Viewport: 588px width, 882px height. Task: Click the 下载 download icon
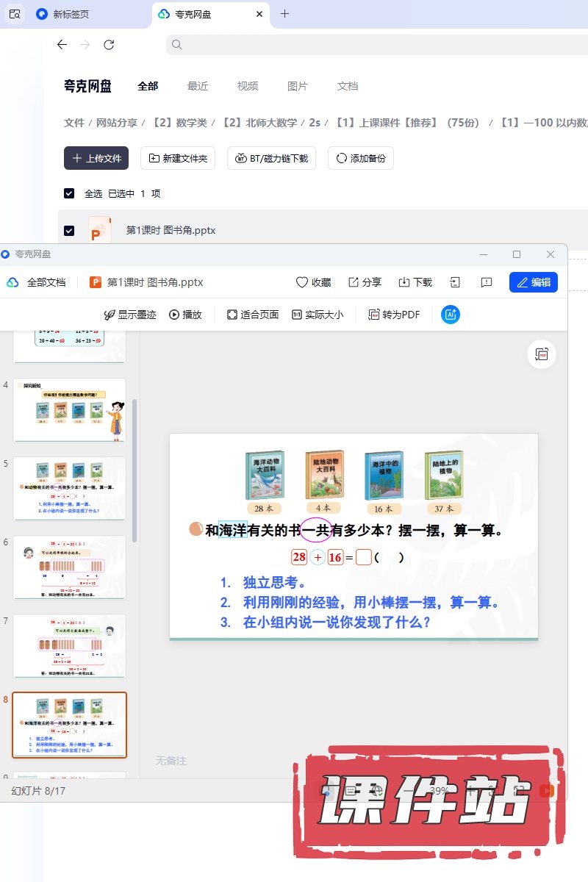click(x=404, y=282)
